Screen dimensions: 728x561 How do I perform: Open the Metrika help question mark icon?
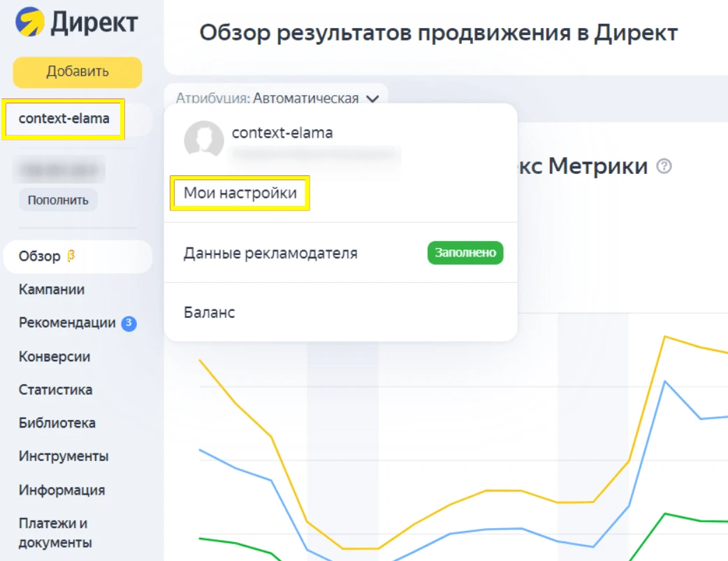click(x=664, y=166)
